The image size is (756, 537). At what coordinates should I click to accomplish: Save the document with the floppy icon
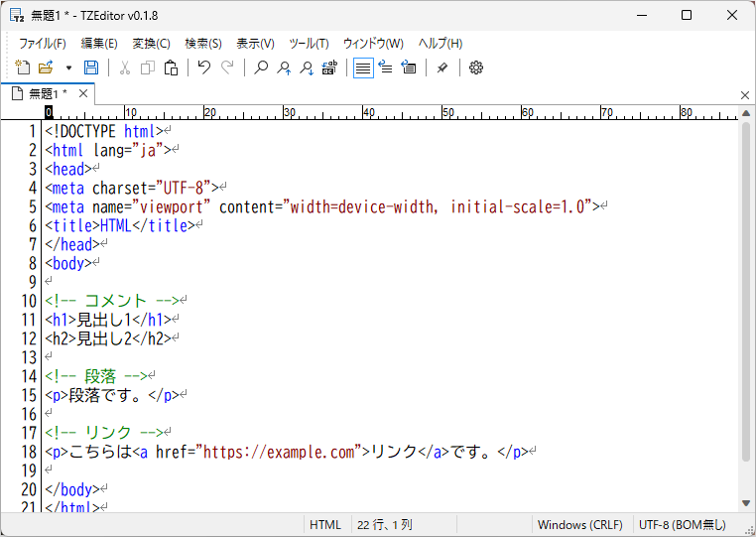91,67
